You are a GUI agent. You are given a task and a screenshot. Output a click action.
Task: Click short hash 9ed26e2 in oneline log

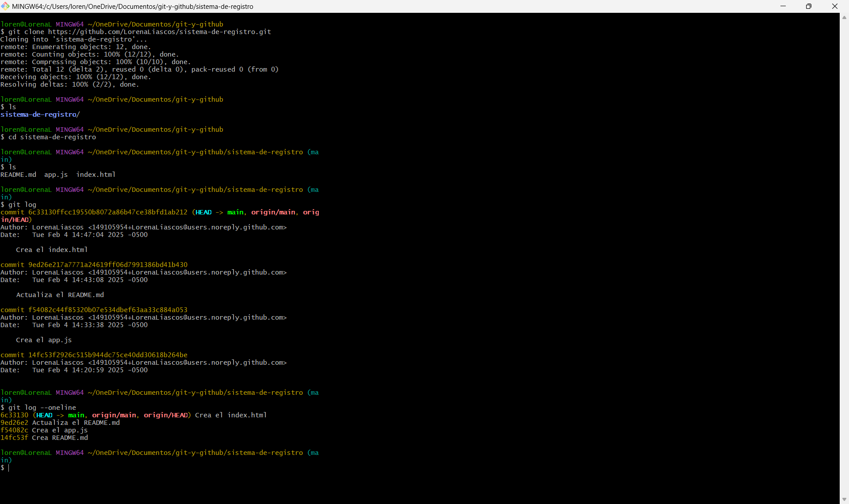pyautogui.click(x=14, y=423)
